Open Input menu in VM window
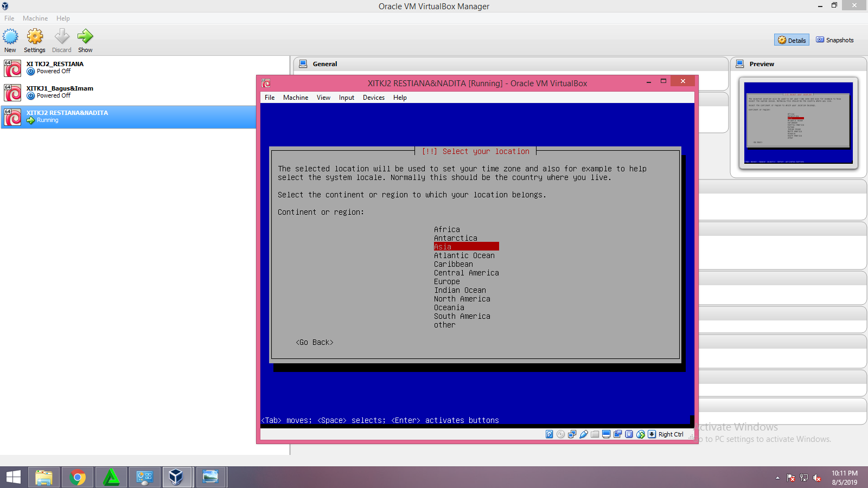The image size is (868, 488). [347, 98]
